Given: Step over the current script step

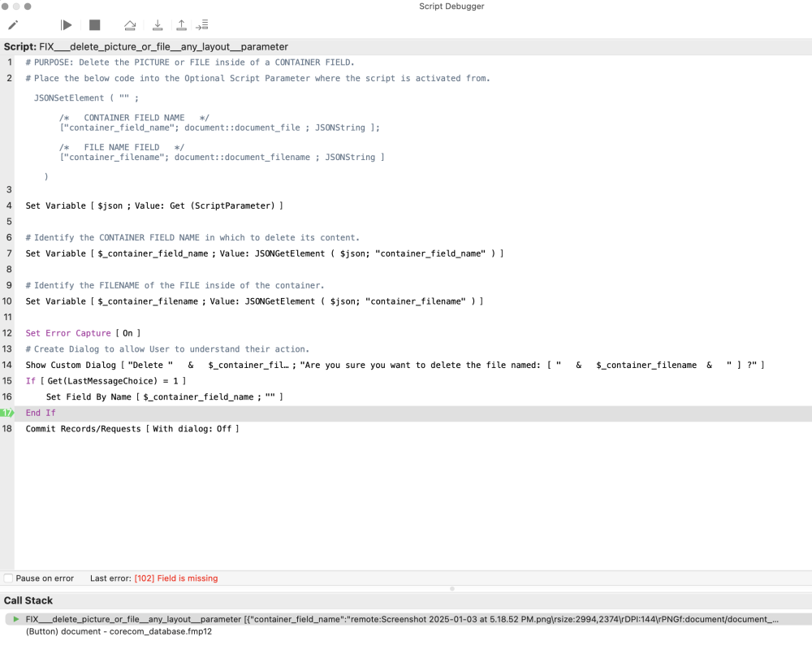Looking at the screenshot, I should 129,25.
